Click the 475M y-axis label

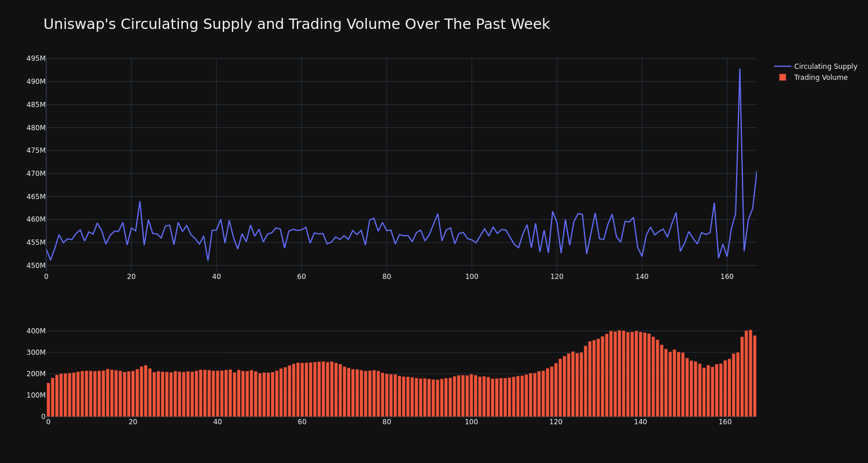[x=36, y=150]
